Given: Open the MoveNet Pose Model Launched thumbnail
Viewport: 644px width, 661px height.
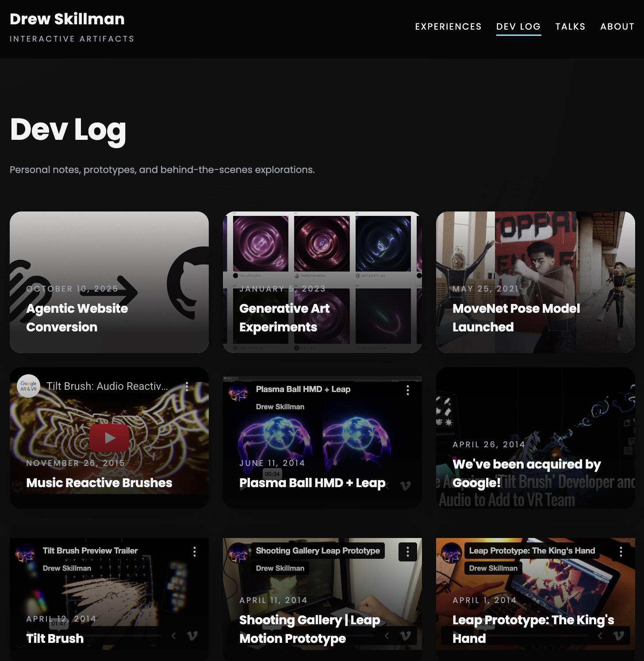Looking at the screenshot, I should (535, 282).
